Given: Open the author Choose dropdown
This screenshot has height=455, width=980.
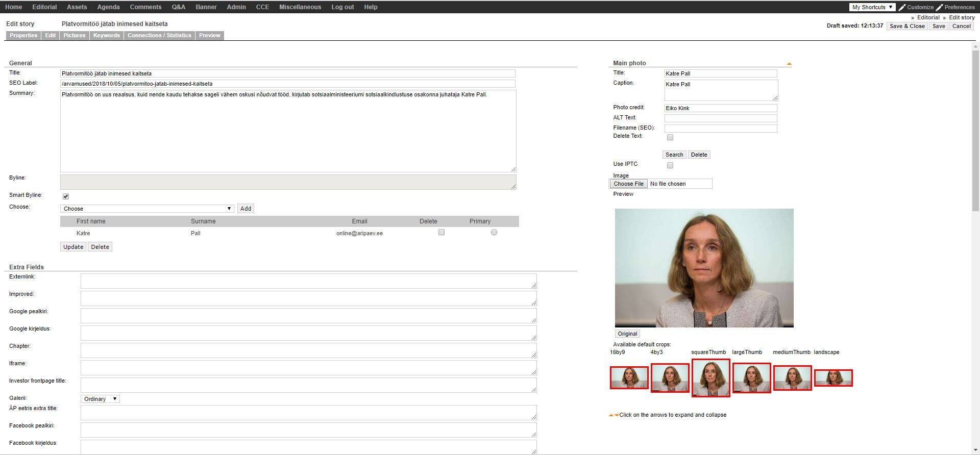Looking at the screenshot, I should (147, 209).
